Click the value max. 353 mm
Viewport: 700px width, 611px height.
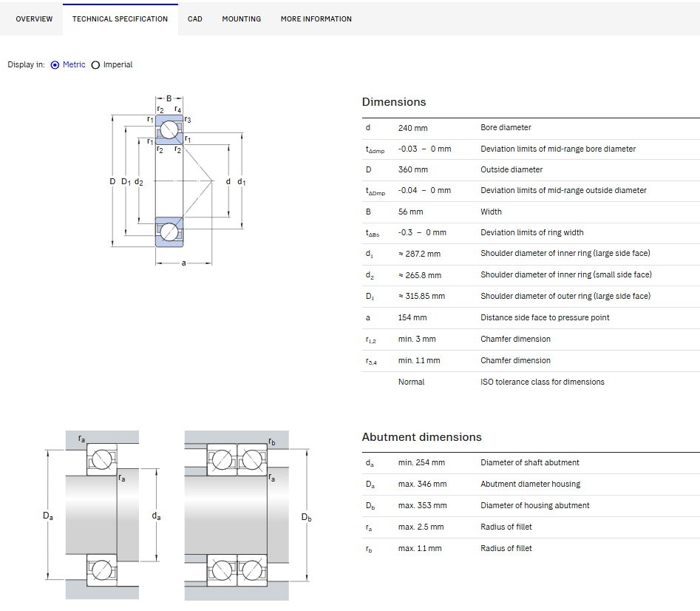pyautogui.click(x=422, y=506)
